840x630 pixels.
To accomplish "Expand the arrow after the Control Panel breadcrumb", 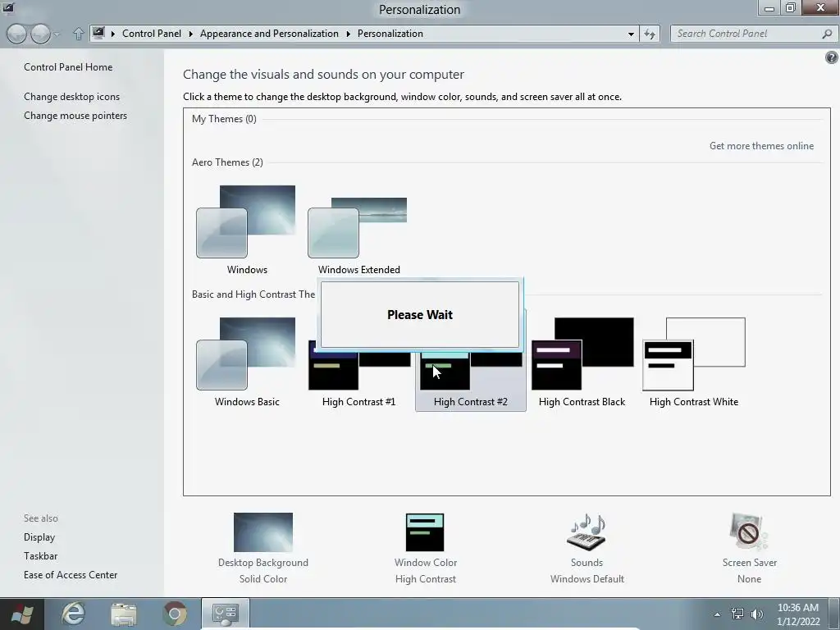I will pyautogui.click(x=190, y=34).
